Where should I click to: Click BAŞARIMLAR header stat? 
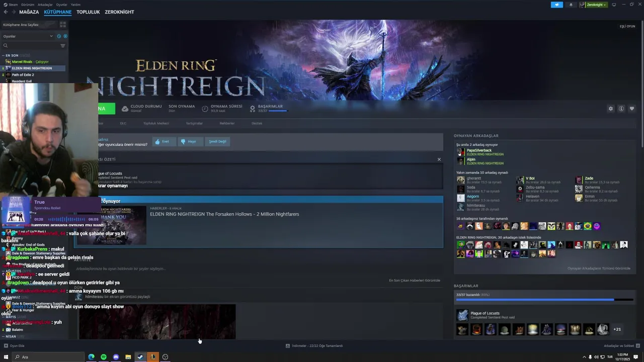click(x=270, y=107)
